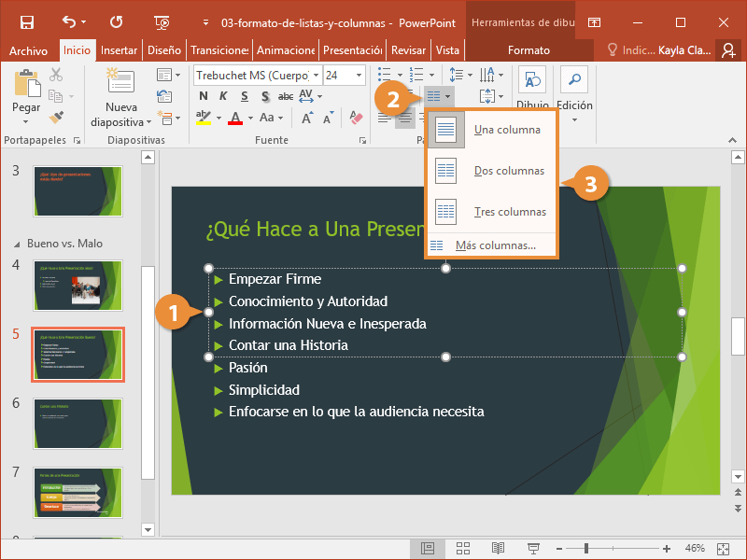Screen dimensions: 747x560
Task: Toggle text Shadow formatting
Action: click(264, 96)
